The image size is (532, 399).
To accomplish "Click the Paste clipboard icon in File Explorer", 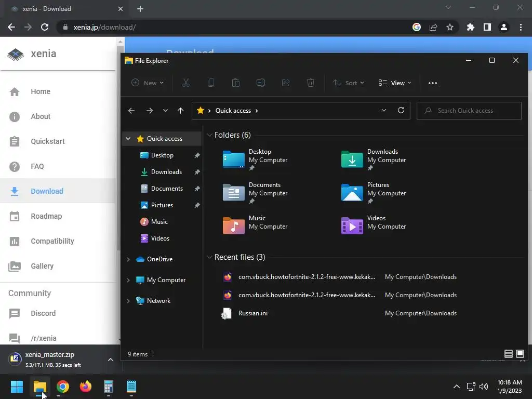I will 236,83.
